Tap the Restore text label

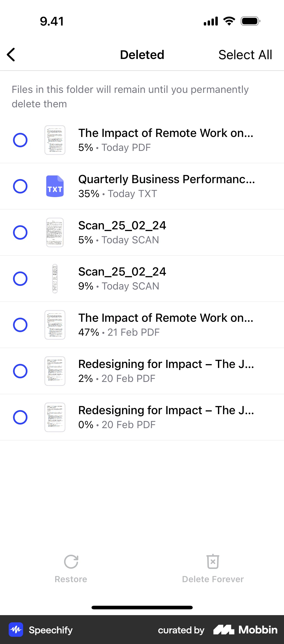(x=71, y=579)
